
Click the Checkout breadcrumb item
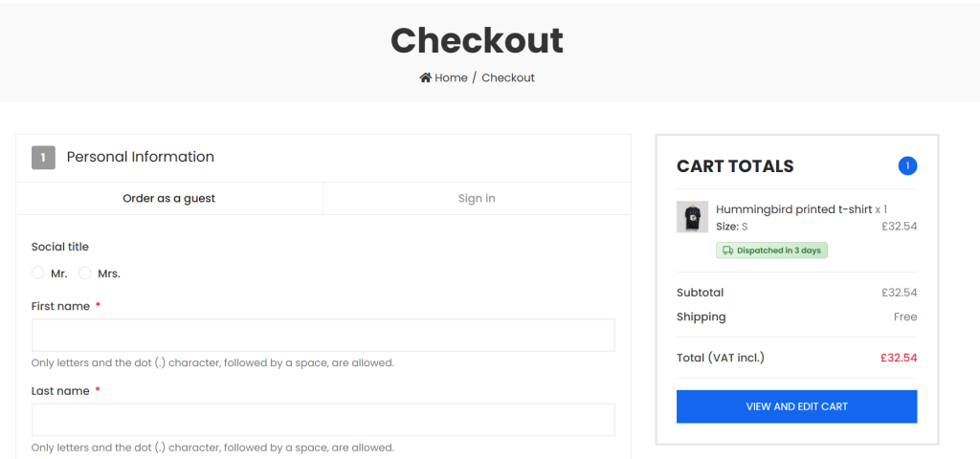[x=508, y=77]
